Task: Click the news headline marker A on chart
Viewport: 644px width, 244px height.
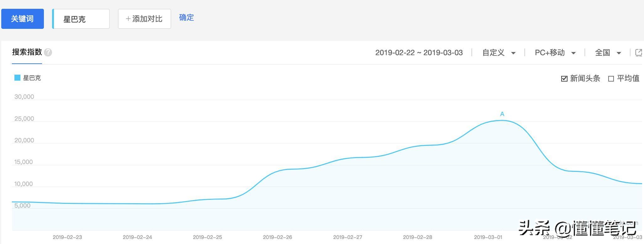Action: point(502,114)
